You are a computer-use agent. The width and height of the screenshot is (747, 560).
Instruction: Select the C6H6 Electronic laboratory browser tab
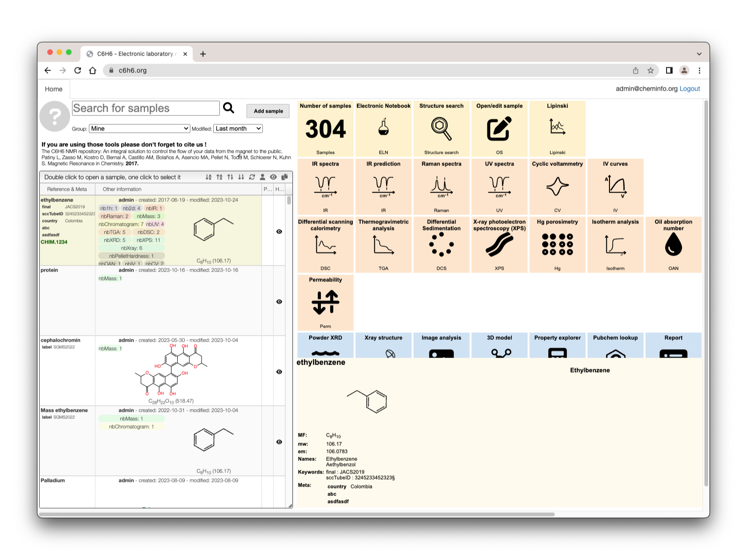136,54
